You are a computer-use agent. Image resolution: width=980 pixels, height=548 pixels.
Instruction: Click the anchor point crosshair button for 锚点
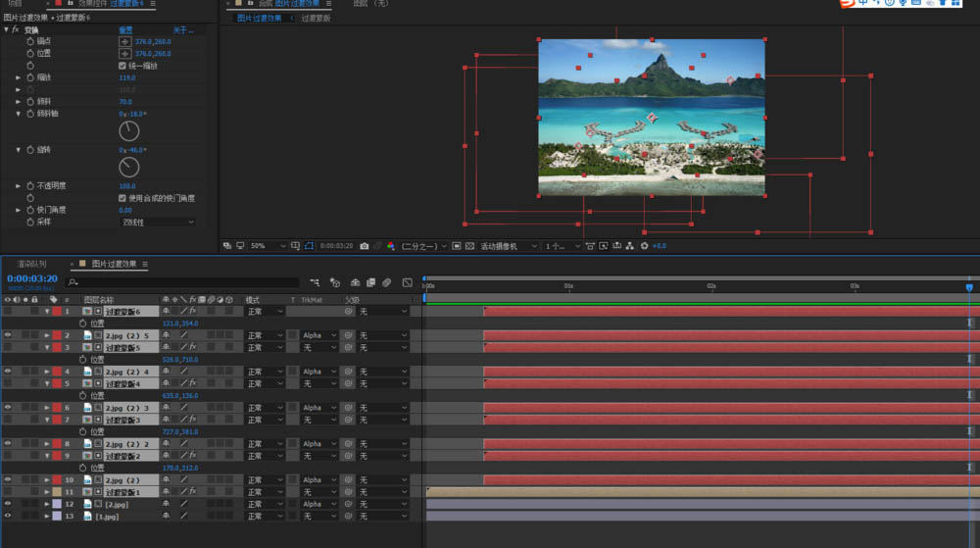(124, 41)
